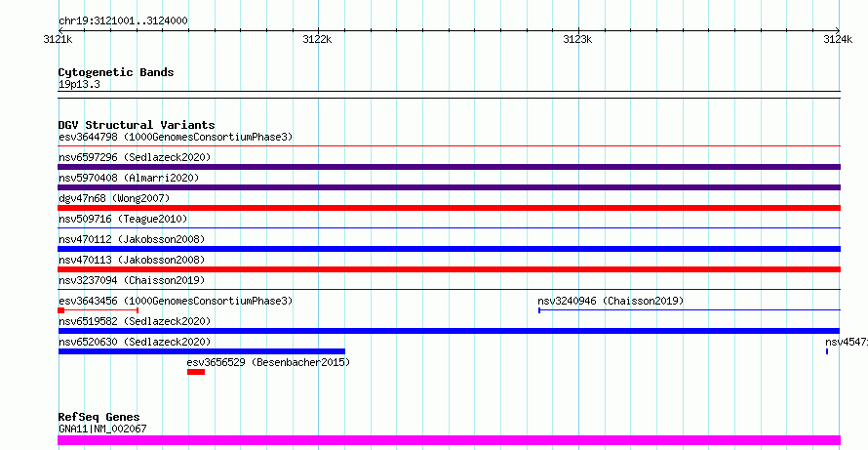
Task: Click the nsv509716 Teague2010 thin blue line
Action: (449, 227)
